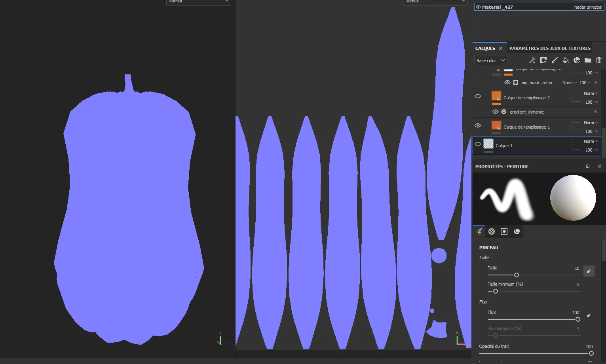Hide the gradient_dynamic filter

(x=495, y=112)
